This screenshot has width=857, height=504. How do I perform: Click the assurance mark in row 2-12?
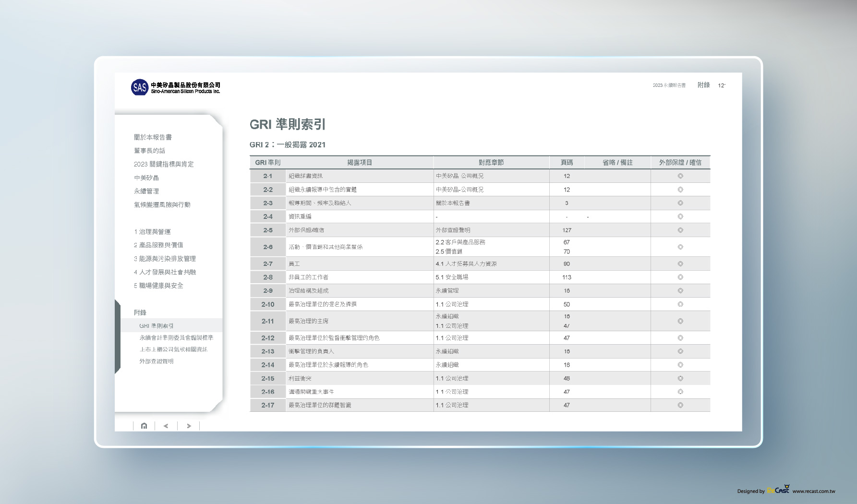[x=680, y=338]
